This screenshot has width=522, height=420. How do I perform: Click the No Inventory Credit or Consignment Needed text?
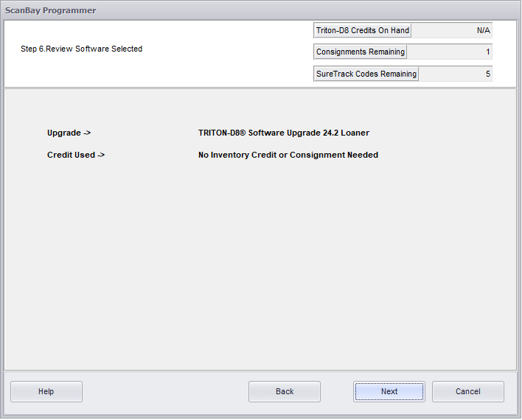pos(288,155)
